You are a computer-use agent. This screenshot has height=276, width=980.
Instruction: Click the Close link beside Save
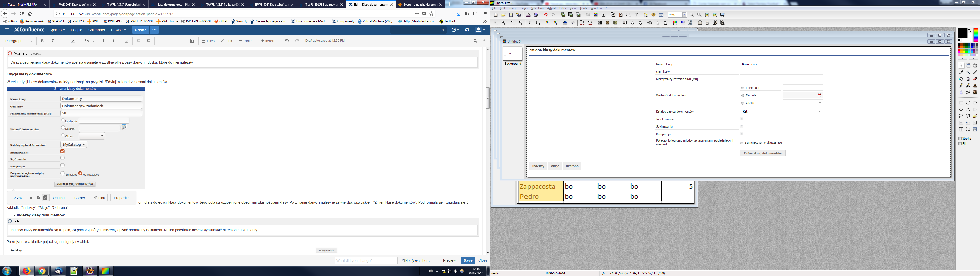tap(483, 260)
